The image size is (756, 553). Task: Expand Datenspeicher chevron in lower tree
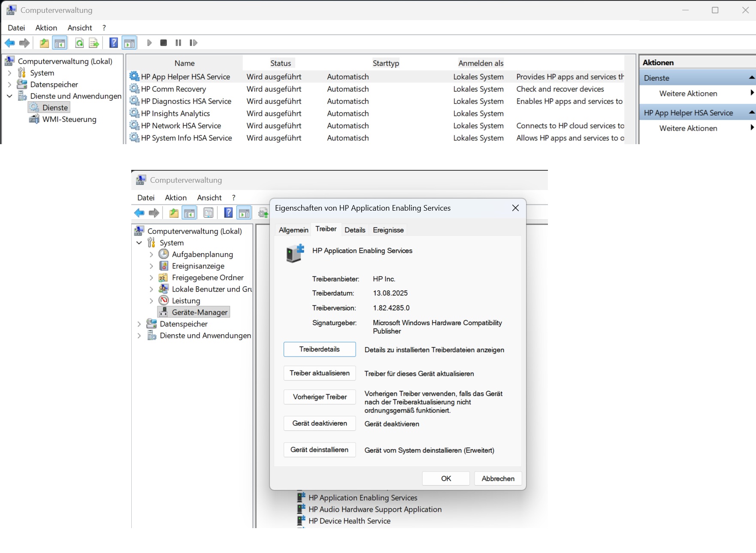[139, 324]
